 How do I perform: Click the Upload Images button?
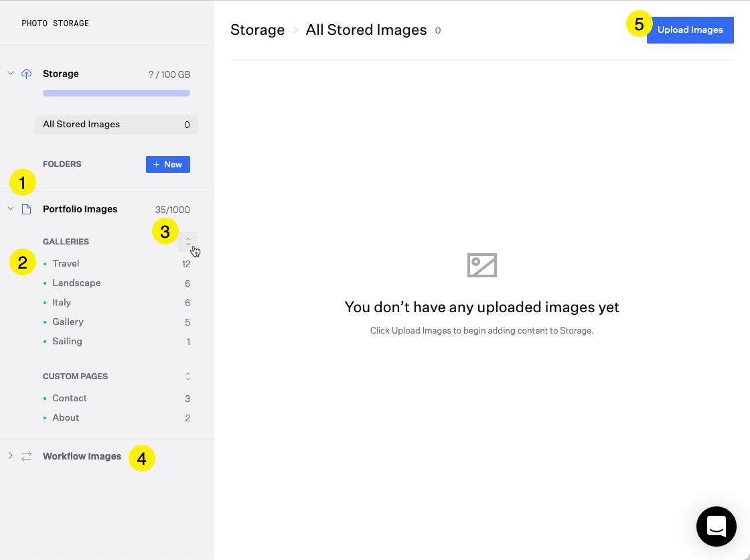(690, 30)
